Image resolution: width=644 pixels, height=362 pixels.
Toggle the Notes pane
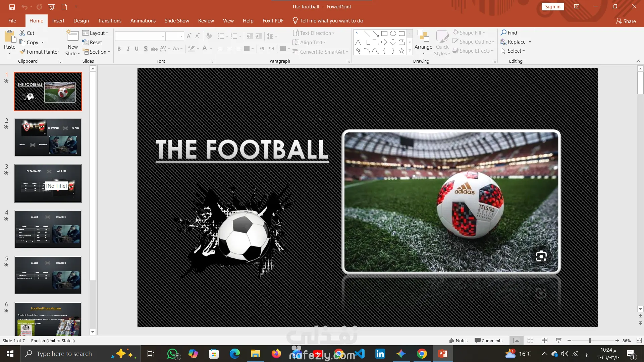(x=459, y=341)
